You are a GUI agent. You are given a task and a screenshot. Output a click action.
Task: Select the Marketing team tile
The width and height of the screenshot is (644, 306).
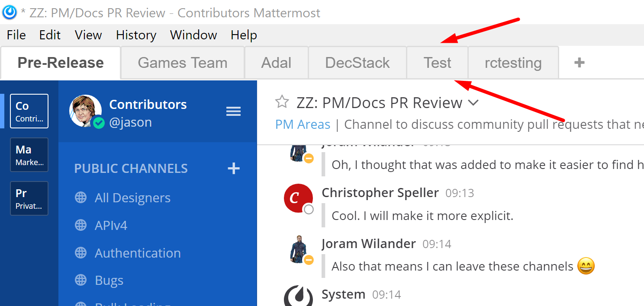coord(29,155)
